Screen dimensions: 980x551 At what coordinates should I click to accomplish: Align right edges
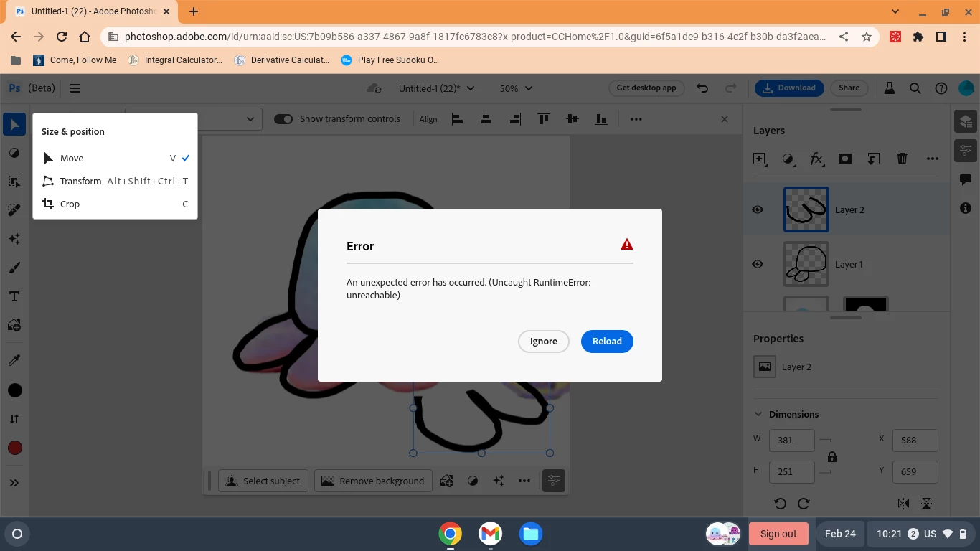click(x=514, y=119)
